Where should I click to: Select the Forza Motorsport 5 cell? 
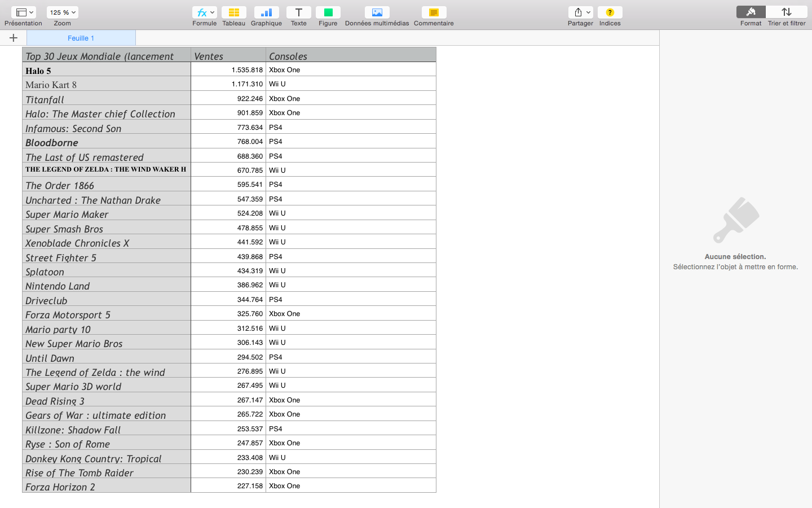point(107,313)
